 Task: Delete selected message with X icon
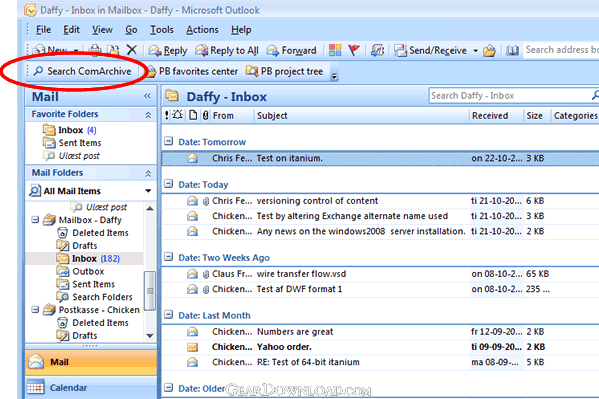(131, 50)
